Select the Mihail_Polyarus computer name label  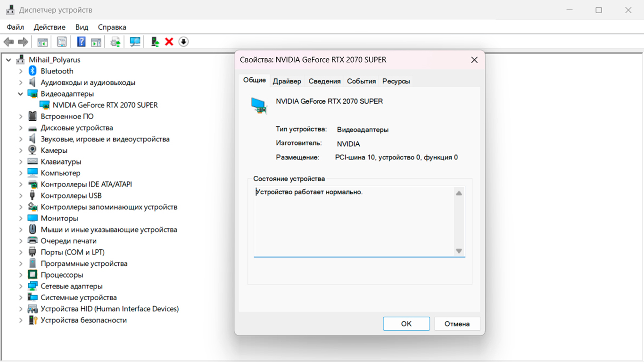(55, 60)
